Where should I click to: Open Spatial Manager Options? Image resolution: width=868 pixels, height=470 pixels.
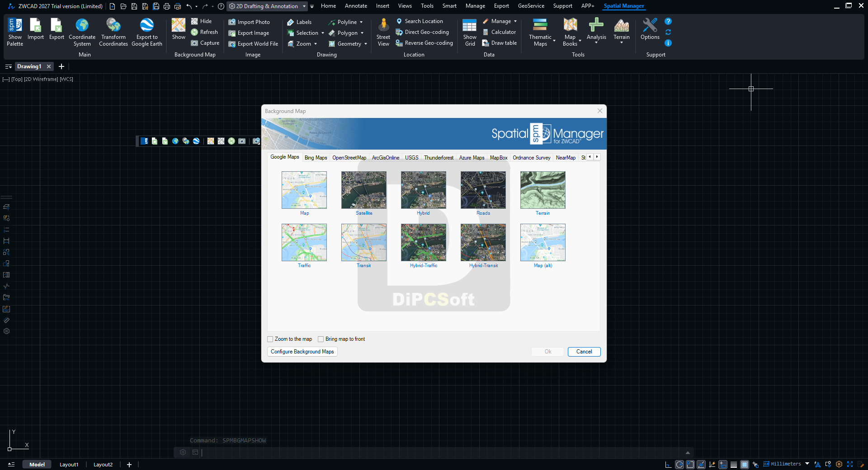[x=650, y=29]
